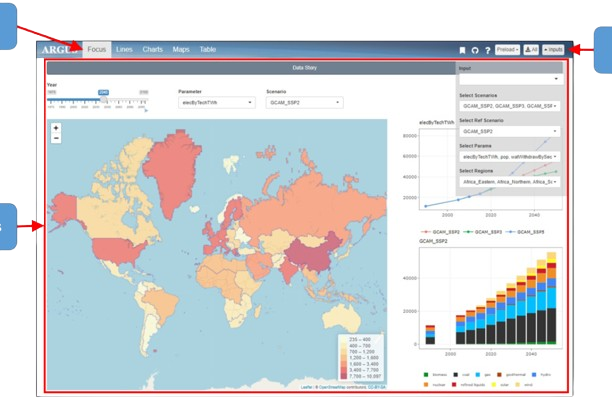The width and height of the screenshot is (612, 408).
Task: Expand the Scenario GCAM_SSP2 dropdown
Action: pos(304,102)
